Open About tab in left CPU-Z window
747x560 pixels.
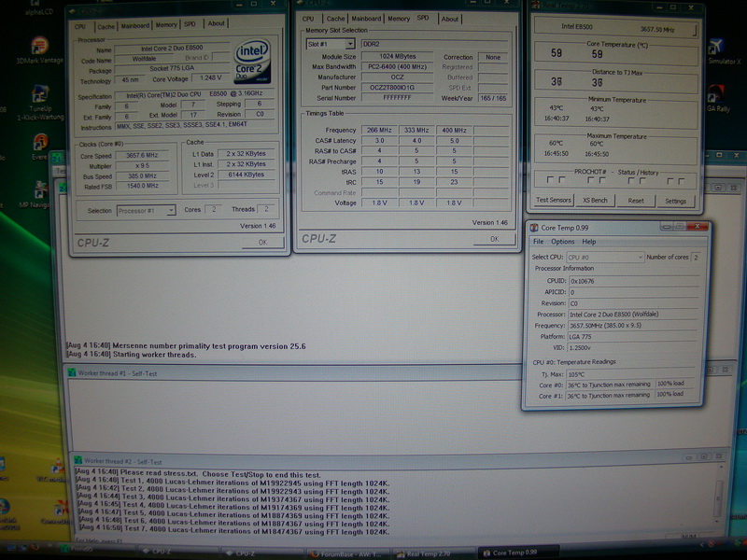click(x=217, y=23)
